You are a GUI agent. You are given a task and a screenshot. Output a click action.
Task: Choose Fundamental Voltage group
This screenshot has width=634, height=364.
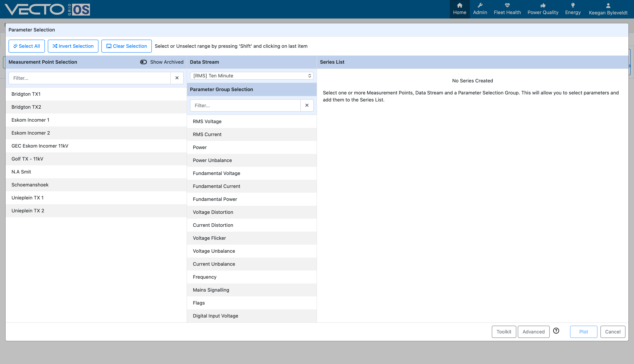point(252,173)
